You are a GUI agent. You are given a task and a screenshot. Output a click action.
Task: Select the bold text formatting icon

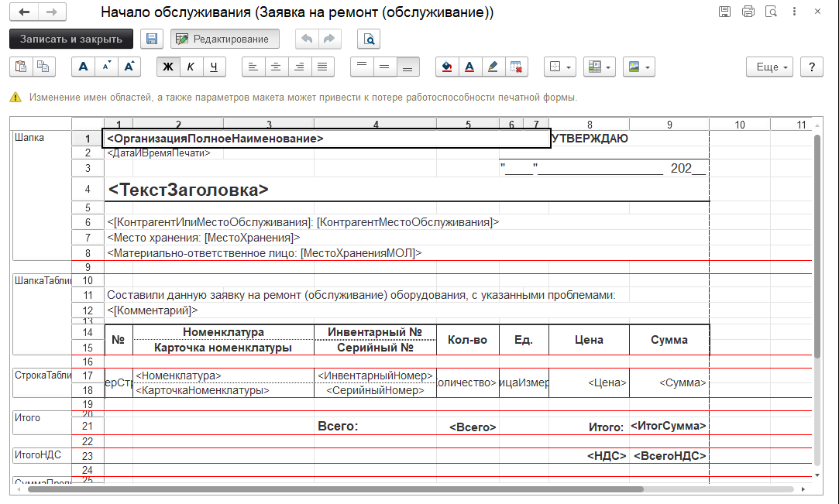168,67
